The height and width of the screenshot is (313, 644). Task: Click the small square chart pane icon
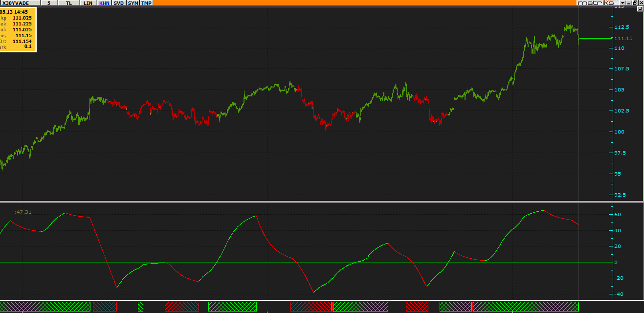click(x=639, y=9)
